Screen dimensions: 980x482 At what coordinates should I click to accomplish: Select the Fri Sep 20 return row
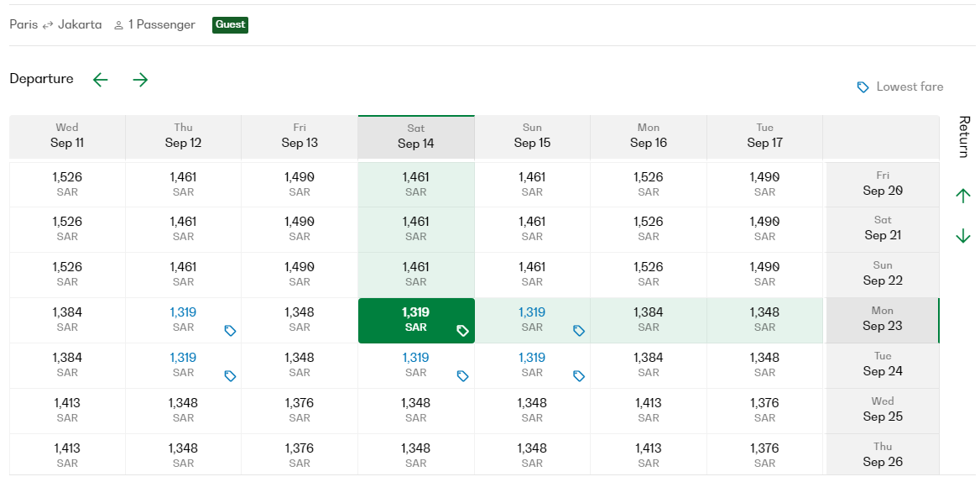(883, 185)
